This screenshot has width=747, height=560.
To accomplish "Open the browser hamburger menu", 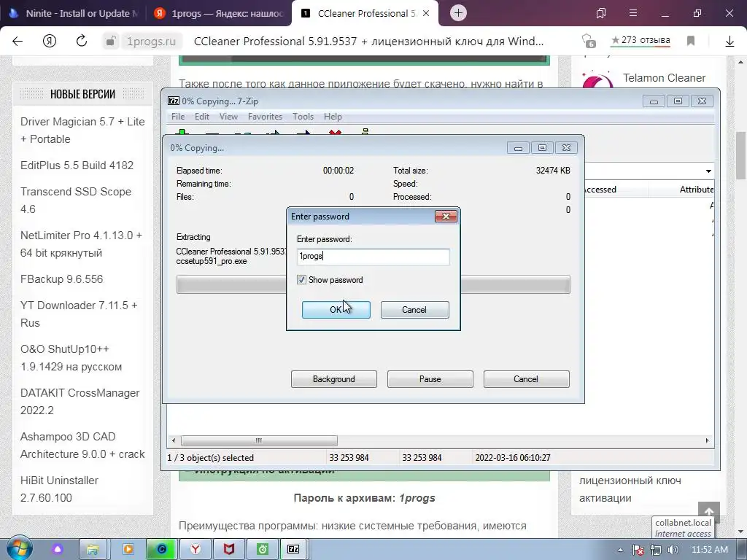I will [x=633, y=13].
